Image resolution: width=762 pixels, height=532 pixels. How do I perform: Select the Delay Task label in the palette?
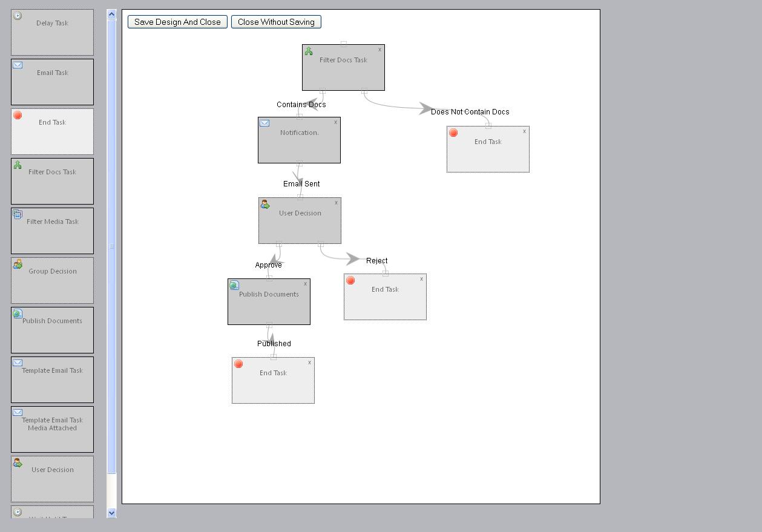pyautogui.click(x=53, y=23)
